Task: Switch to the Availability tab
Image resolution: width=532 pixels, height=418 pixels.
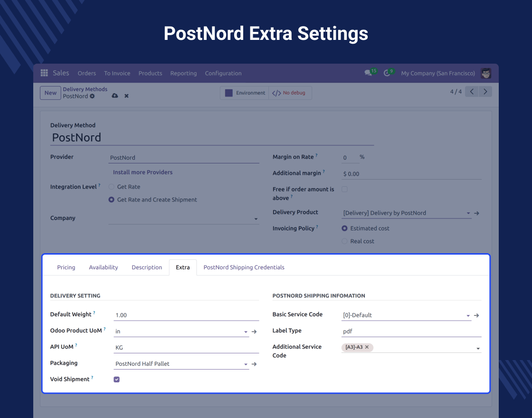Action: point(104,267)
